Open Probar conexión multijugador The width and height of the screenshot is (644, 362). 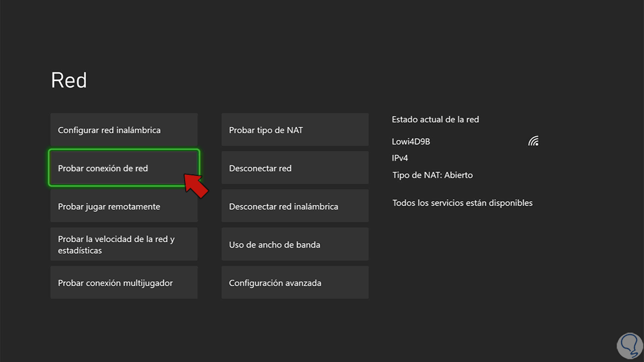click(124, 283)
